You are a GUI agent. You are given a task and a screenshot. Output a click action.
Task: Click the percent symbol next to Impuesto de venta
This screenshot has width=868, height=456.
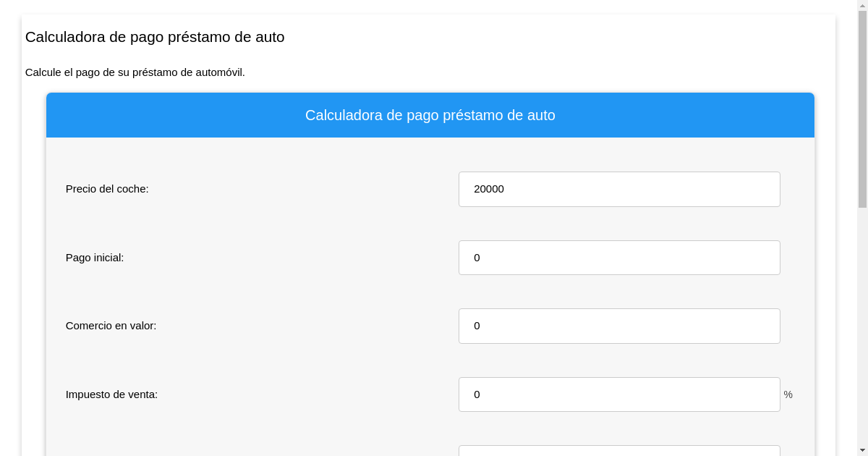788,394
